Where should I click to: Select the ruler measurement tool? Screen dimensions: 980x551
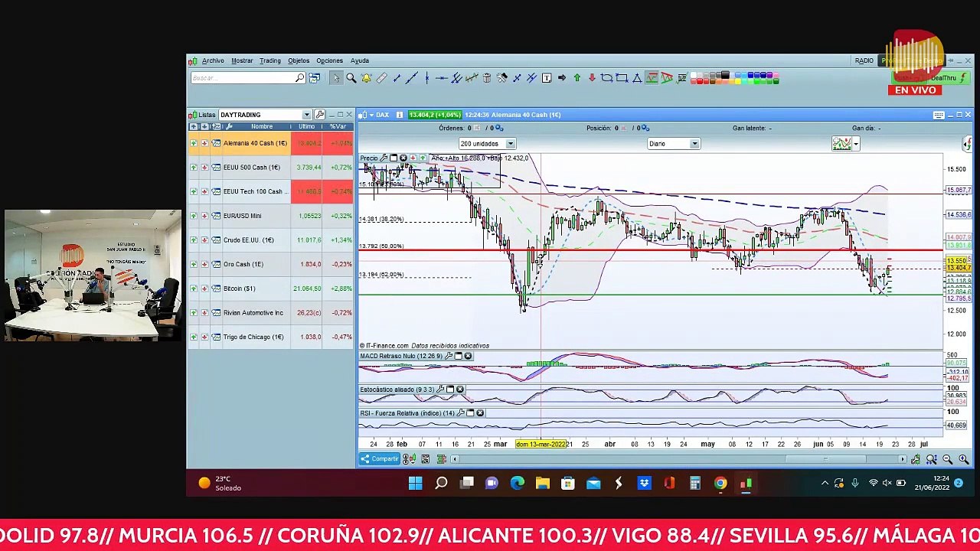pyautogui.click(x=381, y=78)
